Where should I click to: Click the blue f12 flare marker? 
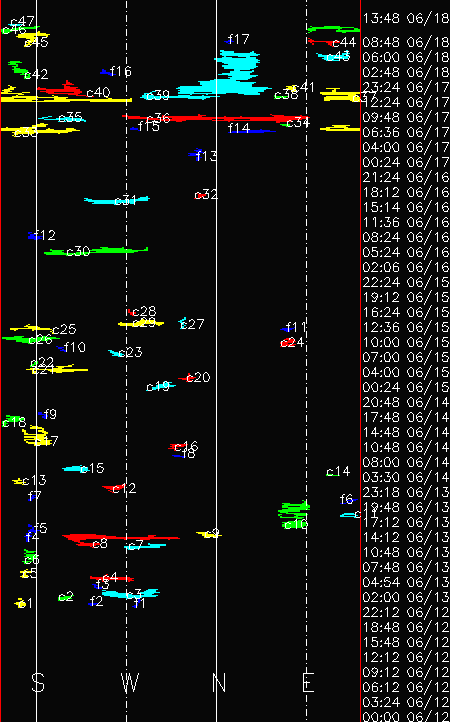point(35,236)
